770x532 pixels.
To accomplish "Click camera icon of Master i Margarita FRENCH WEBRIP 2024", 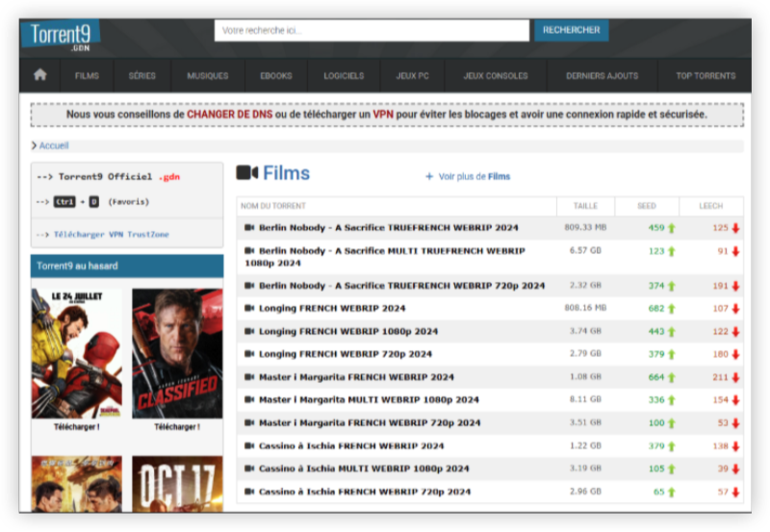I will point(249,376).
